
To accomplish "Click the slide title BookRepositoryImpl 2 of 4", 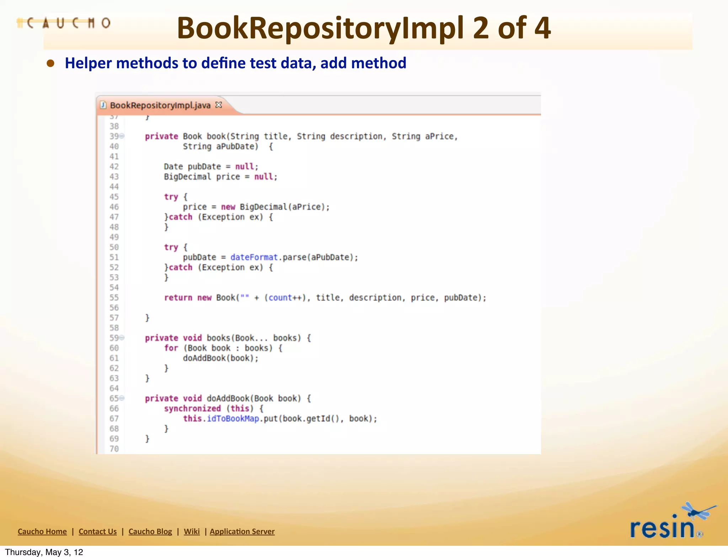I will tap(364, 28).
